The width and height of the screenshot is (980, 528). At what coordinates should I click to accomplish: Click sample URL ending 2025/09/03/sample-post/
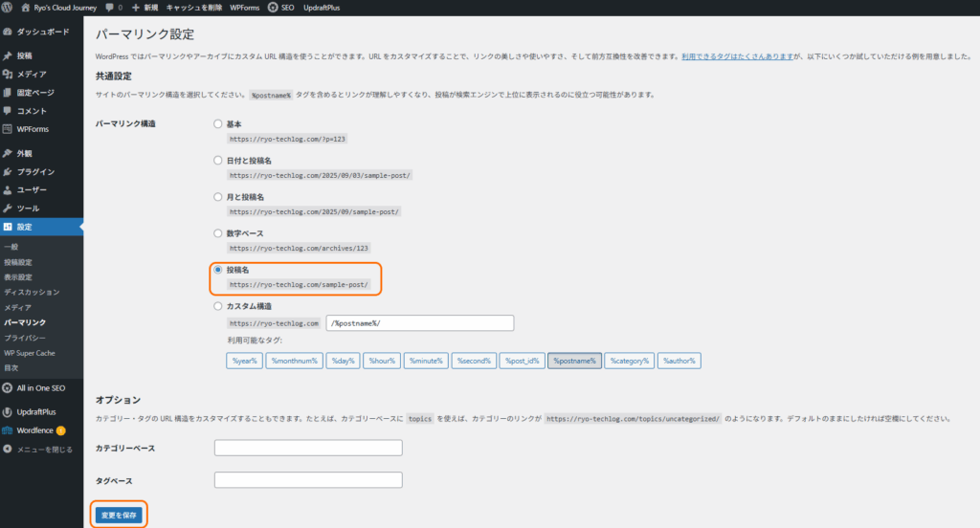tap(320, 176)
